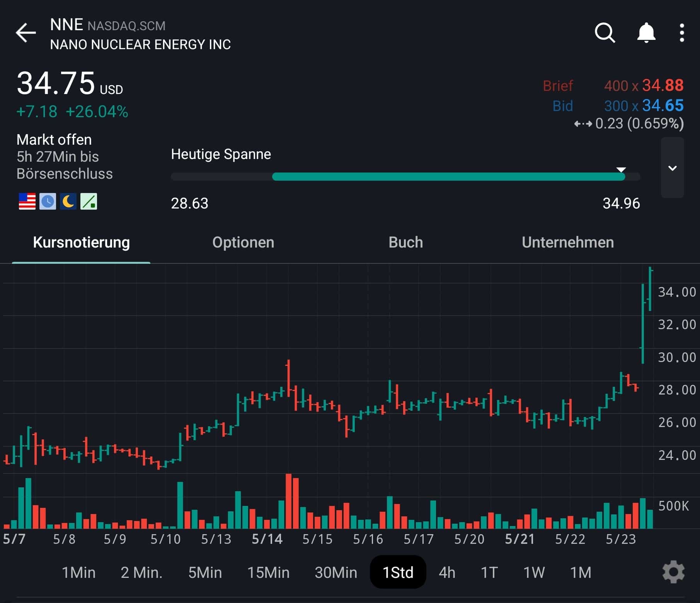Switch to the Buch tab
Viewport: 700px width, 603px height.
(406, 243)
